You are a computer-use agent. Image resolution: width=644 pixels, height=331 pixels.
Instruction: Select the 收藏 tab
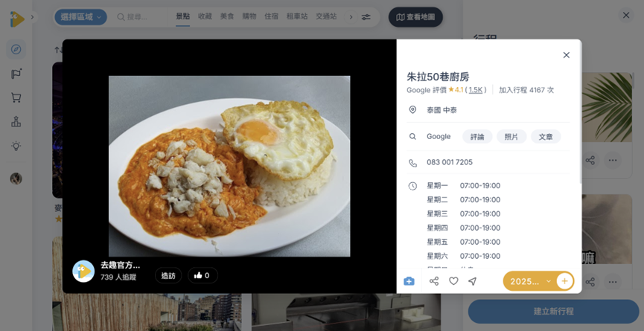205,16
